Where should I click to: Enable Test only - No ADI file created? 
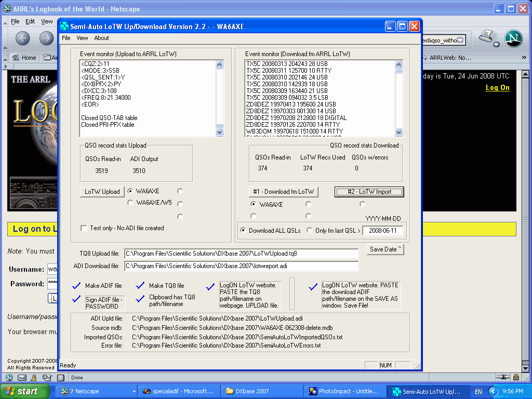[84, 228]
